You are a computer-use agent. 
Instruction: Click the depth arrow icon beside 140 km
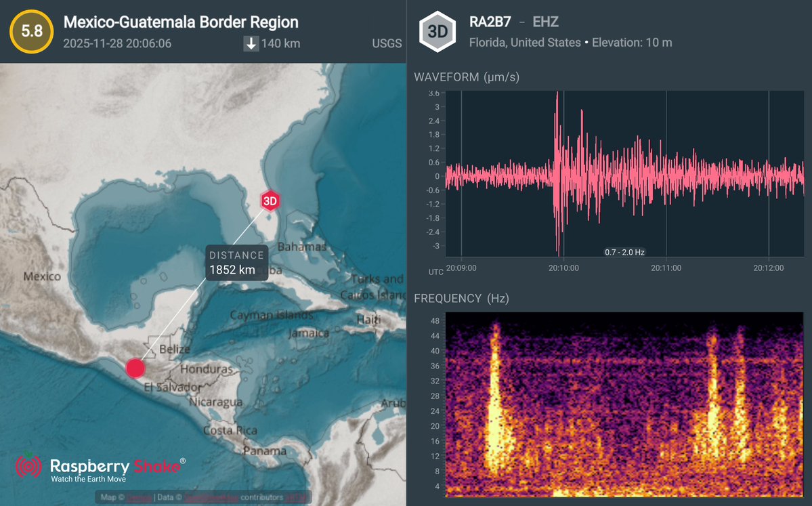click(x=251, y=43)
